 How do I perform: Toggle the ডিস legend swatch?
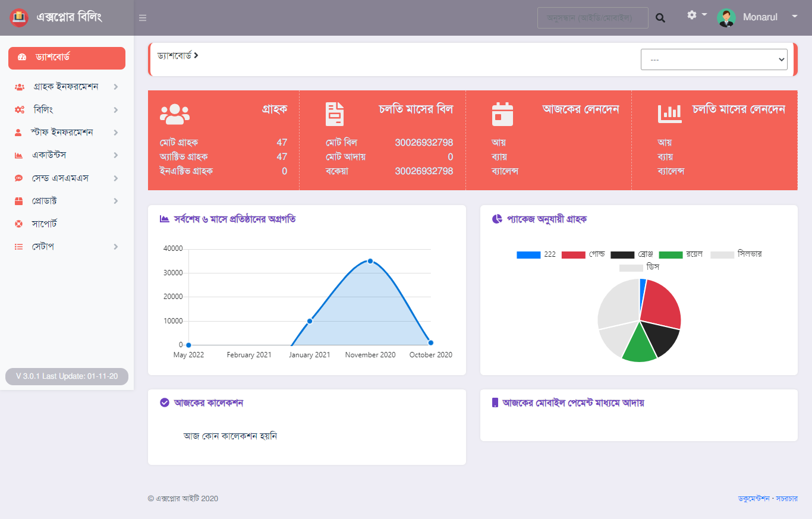pyautogui.click(x=631, y=268)
